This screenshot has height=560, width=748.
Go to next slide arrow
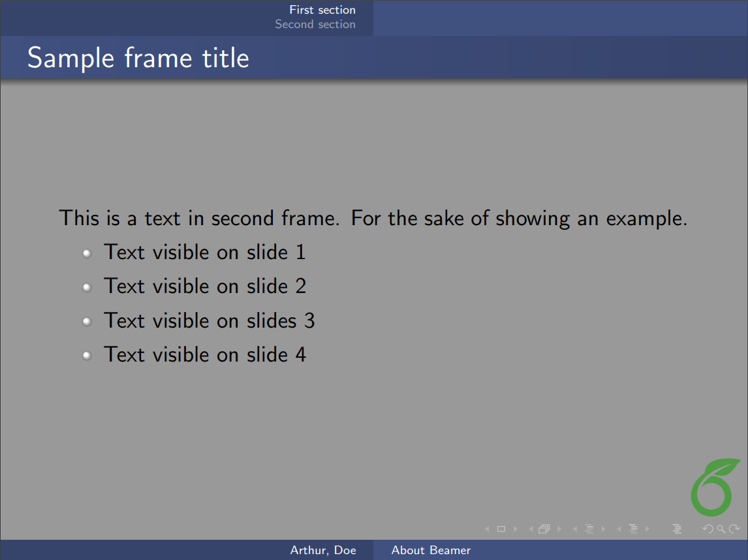point(516,529)
